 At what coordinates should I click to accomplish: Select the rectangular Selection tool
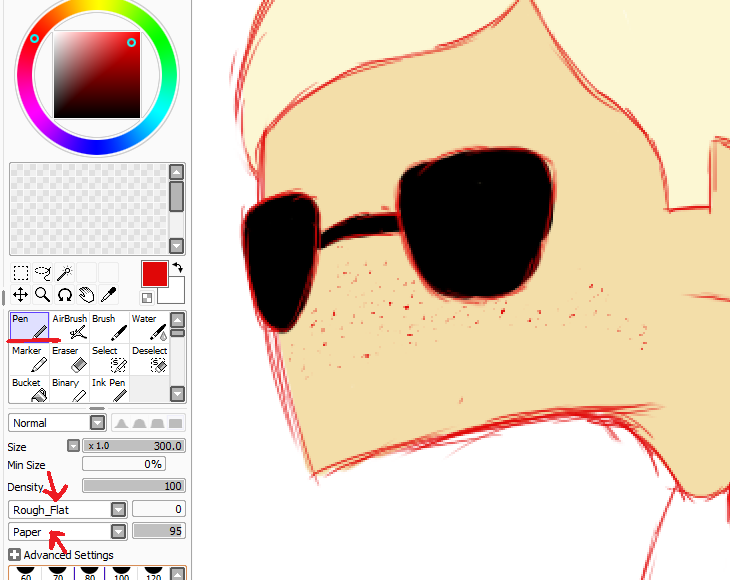click(20, 273)
